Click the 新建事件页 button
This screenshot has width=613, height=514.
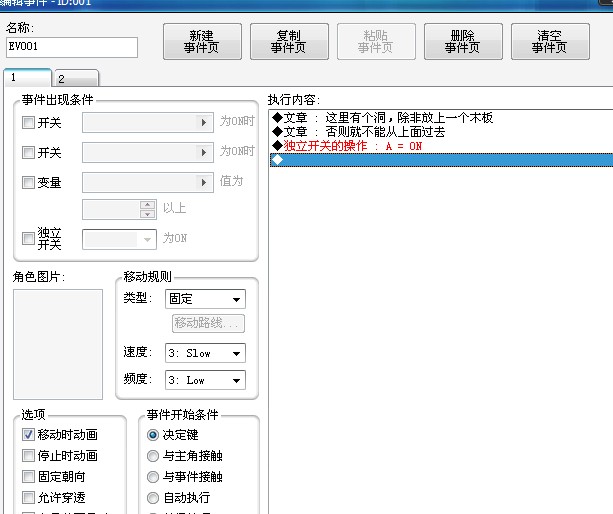pos(202,41)
